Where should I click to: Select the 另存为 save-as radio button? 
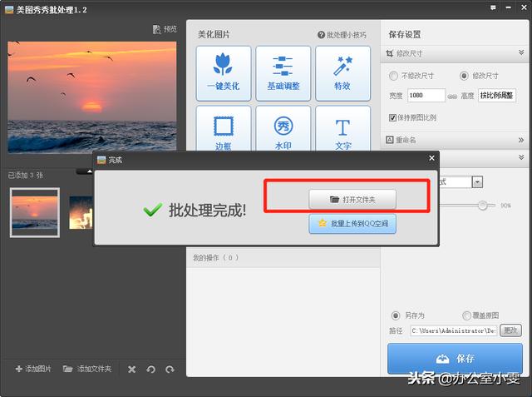point(396,315)
